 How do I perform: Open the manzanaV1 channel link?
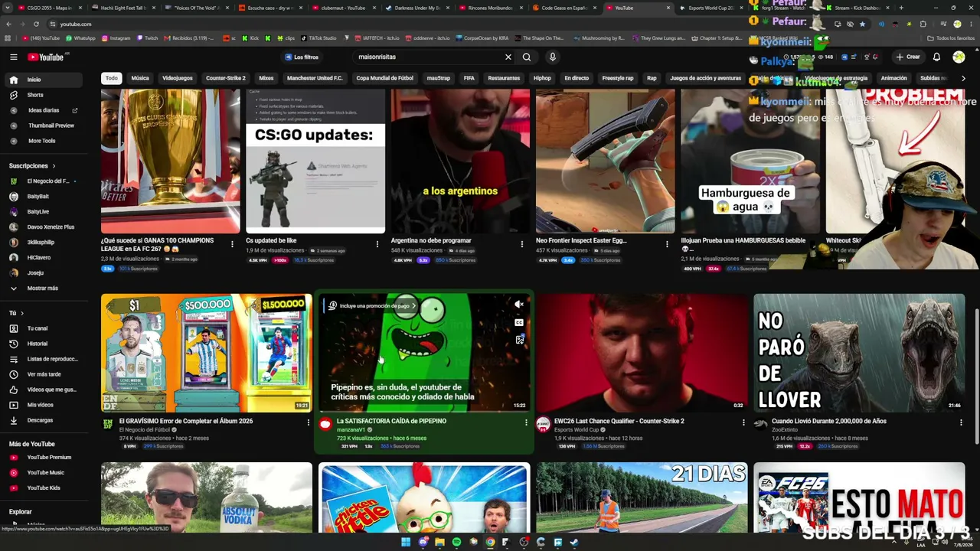(351, 430)
